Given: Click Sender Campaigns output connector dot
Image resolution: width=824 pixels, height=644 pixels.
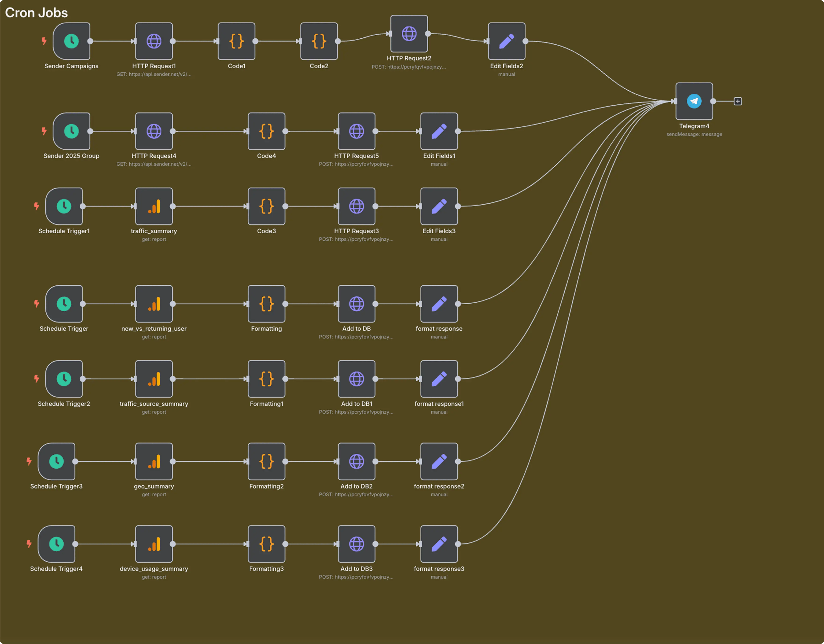Looking at the screenshot, I should [x=90, y=41].
